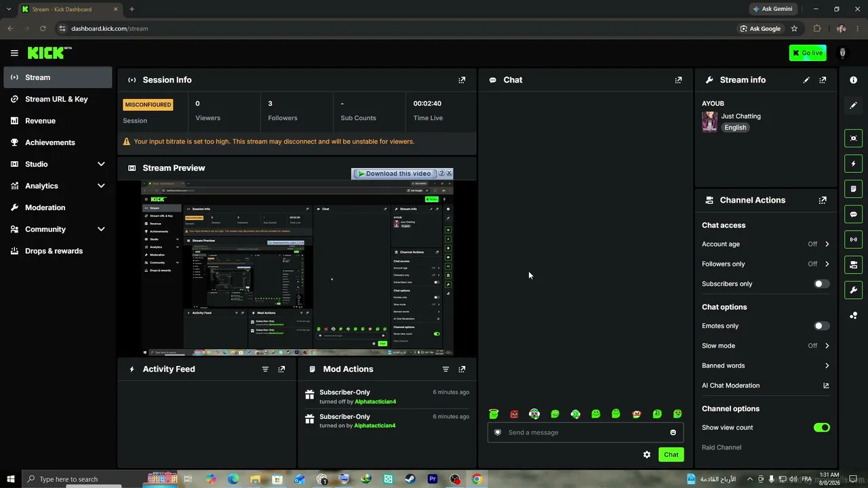Toggle Emotes only chat
The image size is (868, 488).
click(x=821, y=326)
